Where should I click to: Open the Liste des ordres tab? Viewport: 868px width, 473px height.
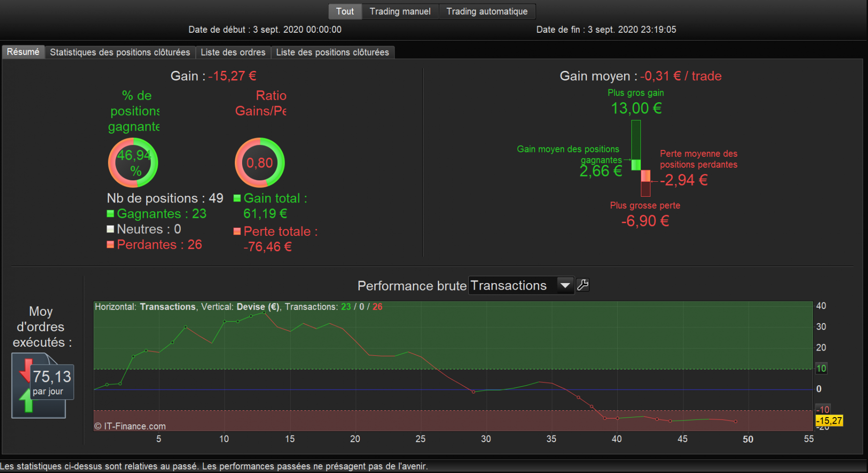[233, 52]
